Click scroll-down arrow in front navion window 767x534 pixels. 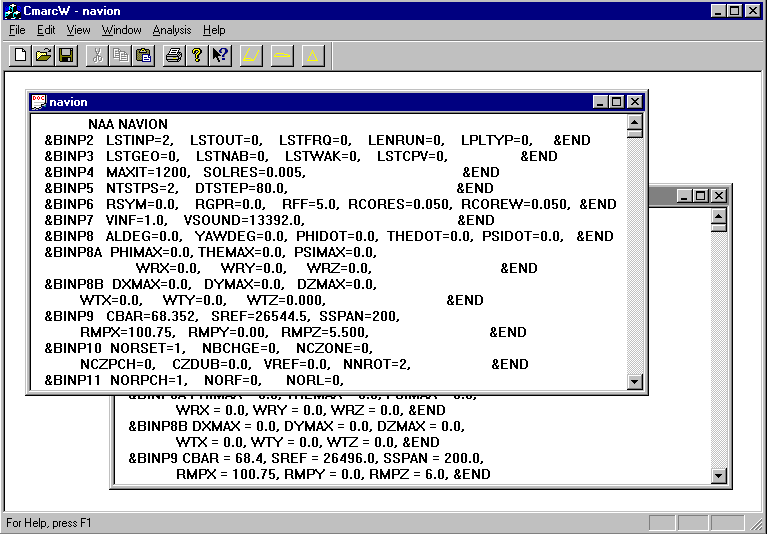click(634, 381)
